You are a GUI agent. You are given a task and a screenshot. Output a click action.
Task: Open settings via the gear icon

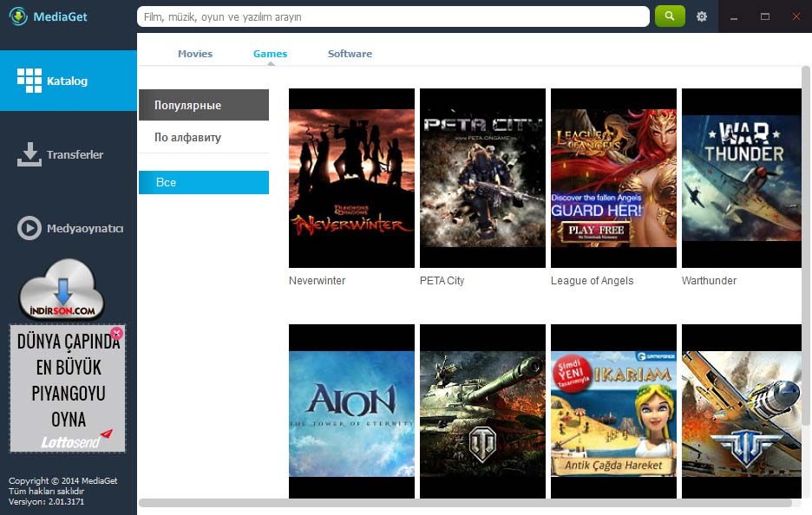(x=702, y=16)
